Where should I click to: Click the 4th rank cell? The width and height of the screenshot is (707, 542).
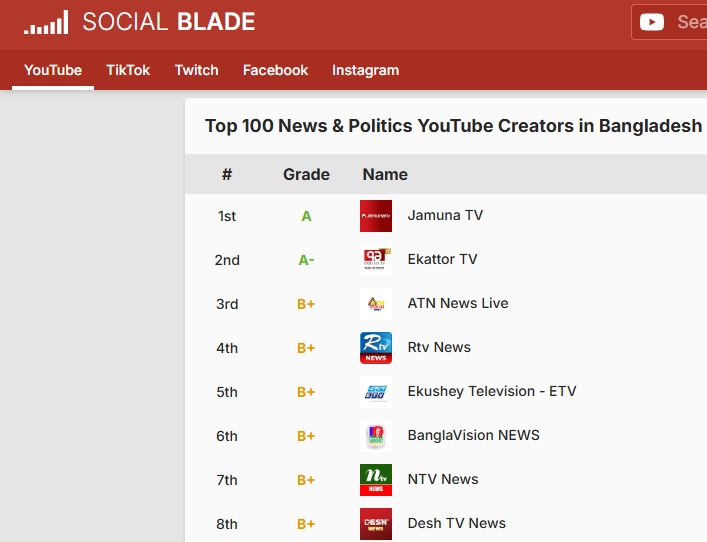tap(227, 348)
